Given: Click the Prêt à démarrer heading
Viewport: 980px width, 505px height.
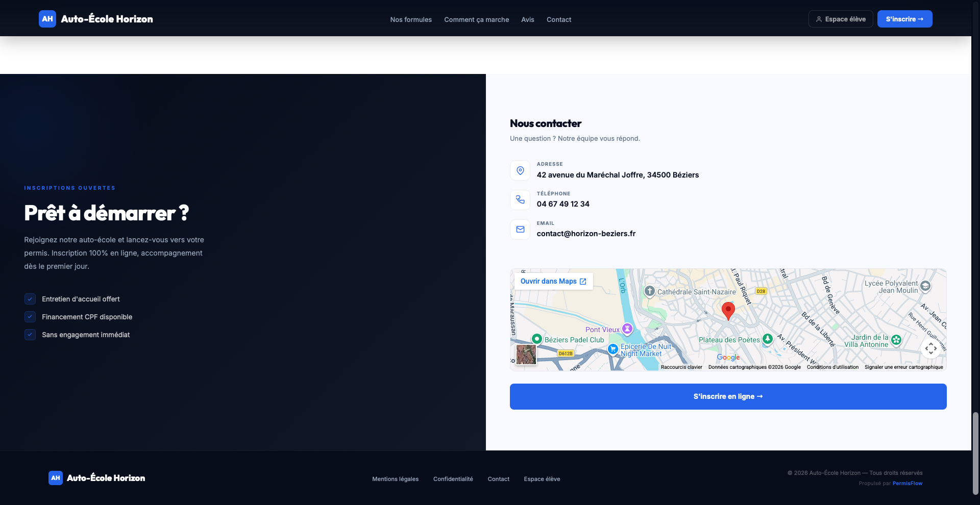Looking at the screenshot, I should point(106,213).
